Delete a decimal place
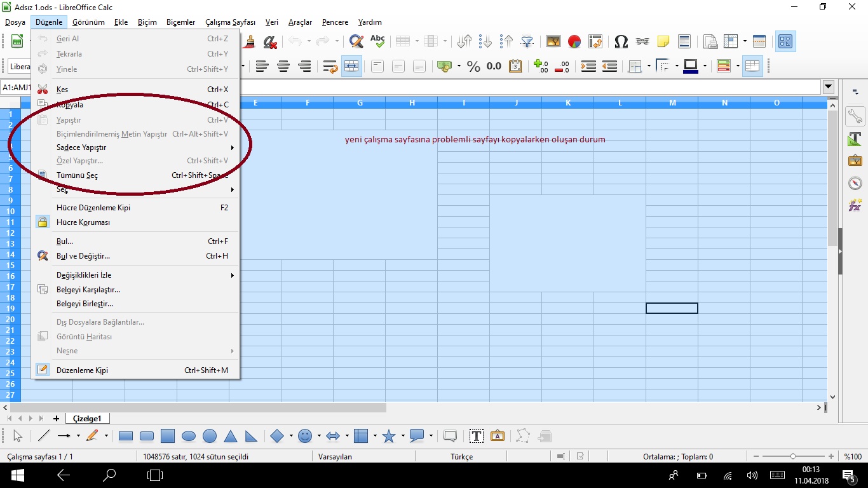The image size is (868, 488). (562, 66)
